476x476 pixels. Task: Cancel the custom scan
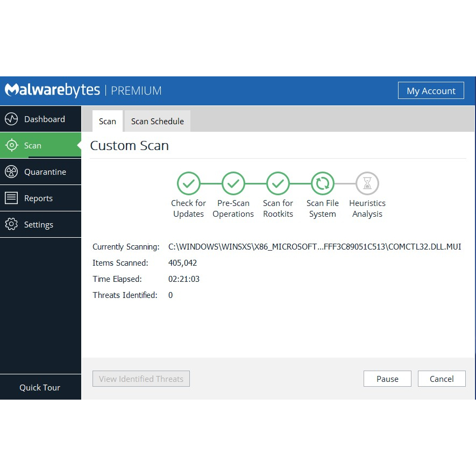pos(442,379)
